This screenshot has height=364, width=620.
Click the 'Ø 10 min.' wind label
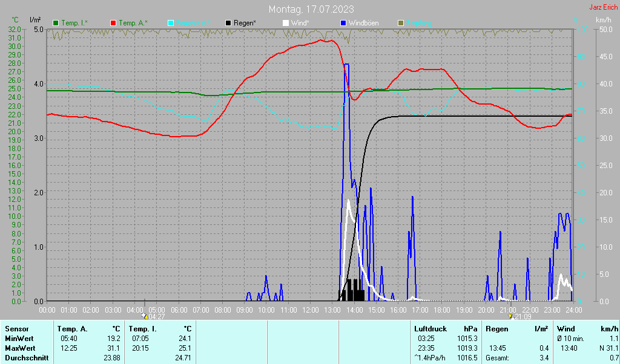570,339
